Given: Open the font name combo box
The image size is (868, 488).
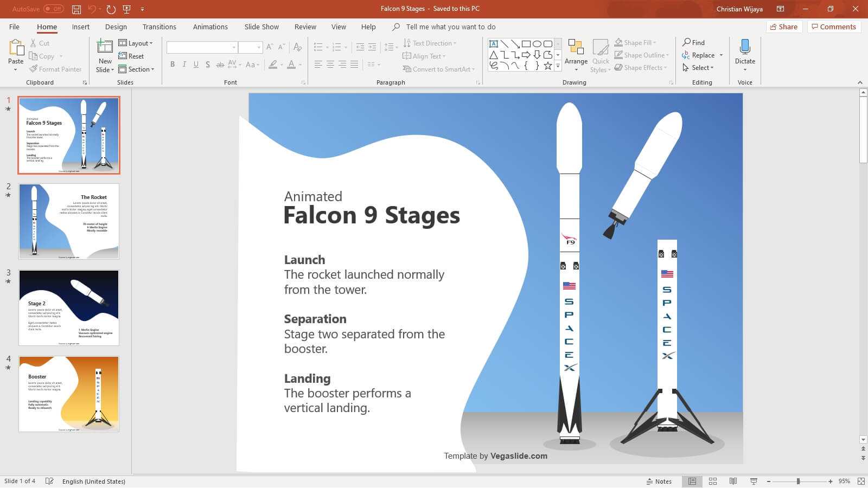Looking at the screenshot, I should click(x=202, y=47).
